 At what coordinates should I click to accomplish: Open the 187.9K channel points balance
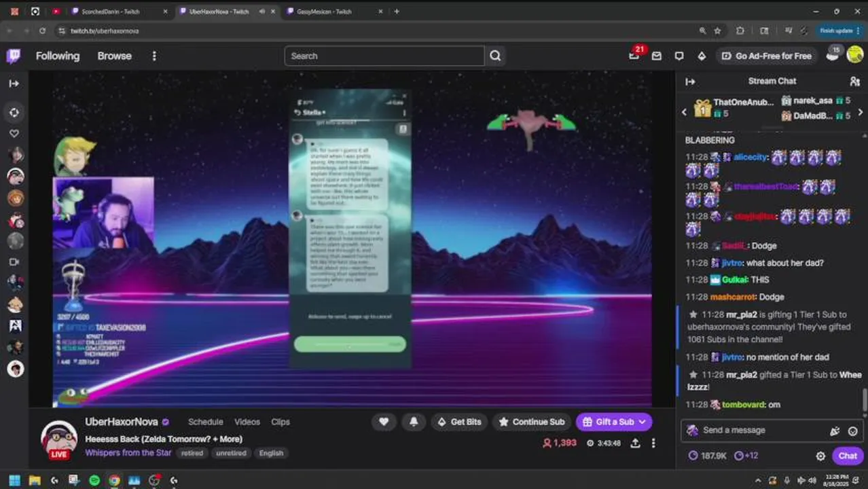coord(708,456)
